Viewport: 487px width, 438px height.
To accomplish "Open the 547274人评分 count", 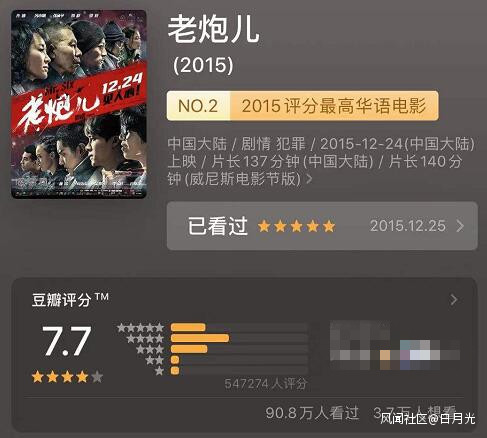I will click(x=266, y=384).
